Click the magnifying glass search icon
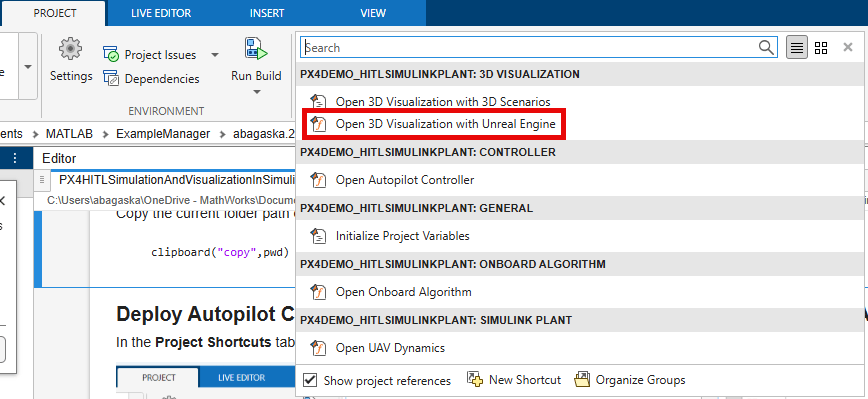This screenshot has width=868, height=399. 767,48
